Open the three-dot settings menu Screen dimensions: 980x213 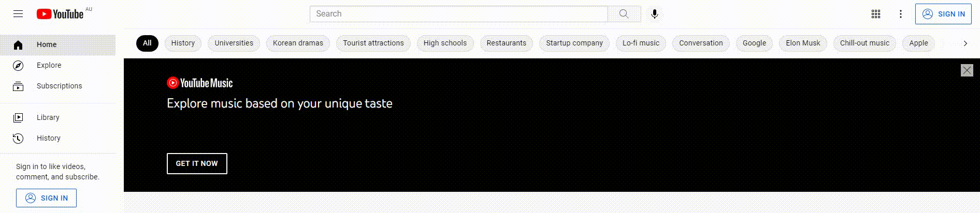901,14
